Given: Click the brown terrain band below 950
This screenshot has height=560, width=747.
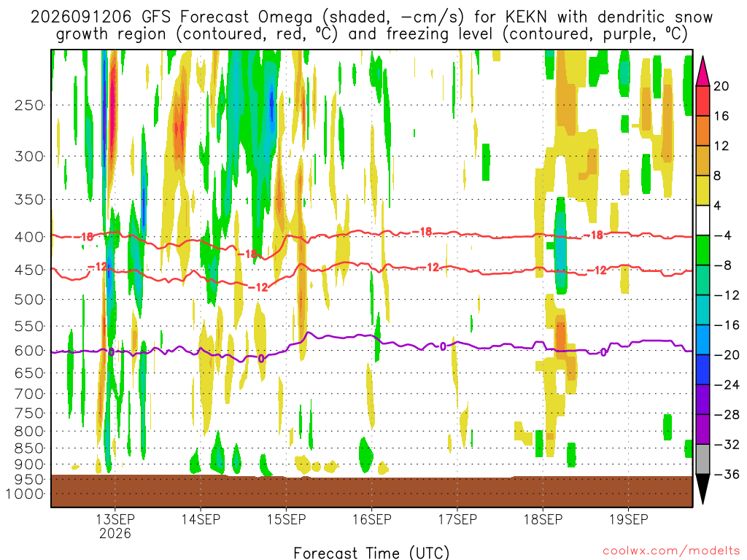Looking at the screenshot, I should point(371,491).
